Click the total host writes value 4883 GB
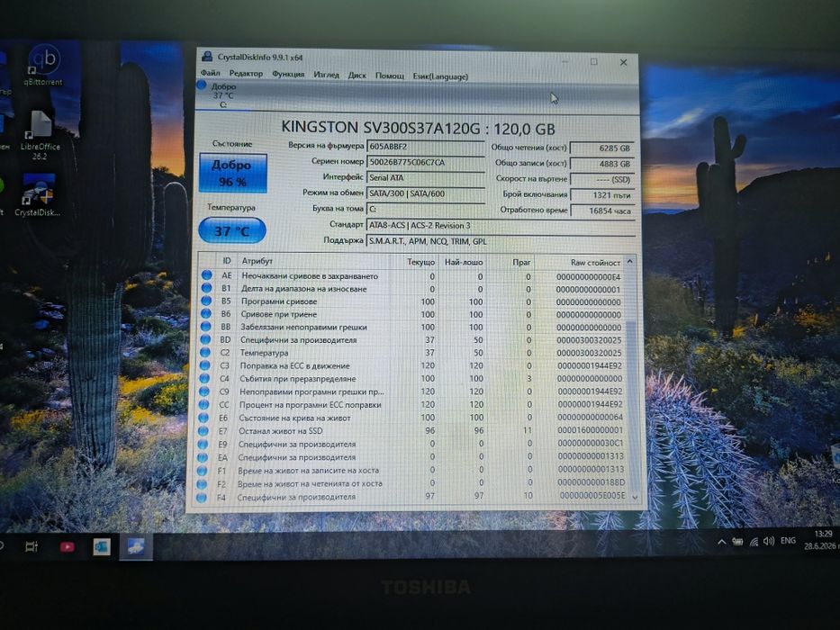The image size is (840, 630). (602, 164)
